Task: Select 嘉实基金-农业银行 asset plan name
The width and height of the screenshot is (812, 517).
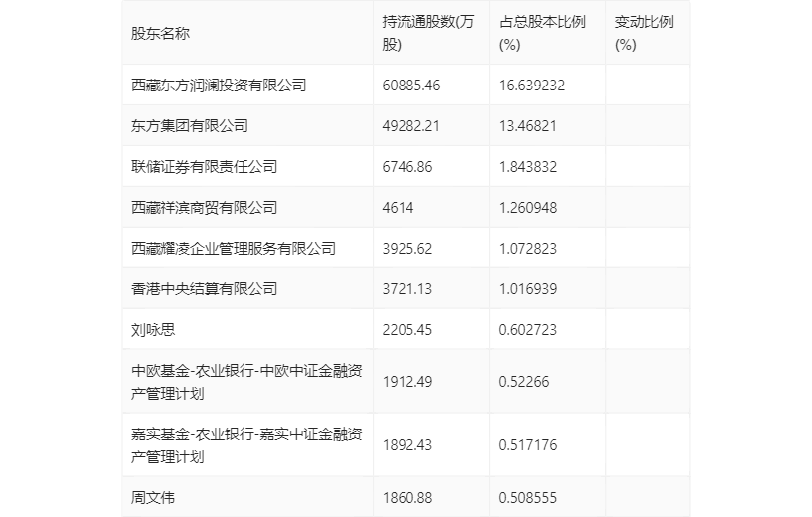Action: click(246, 445)
